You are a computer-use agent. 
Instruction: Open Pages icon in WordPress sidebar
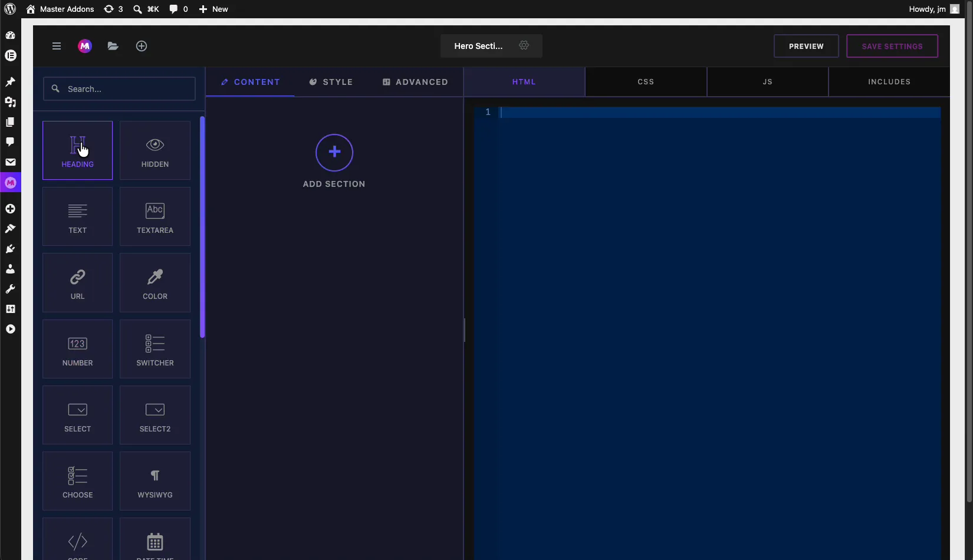(10, 122)
